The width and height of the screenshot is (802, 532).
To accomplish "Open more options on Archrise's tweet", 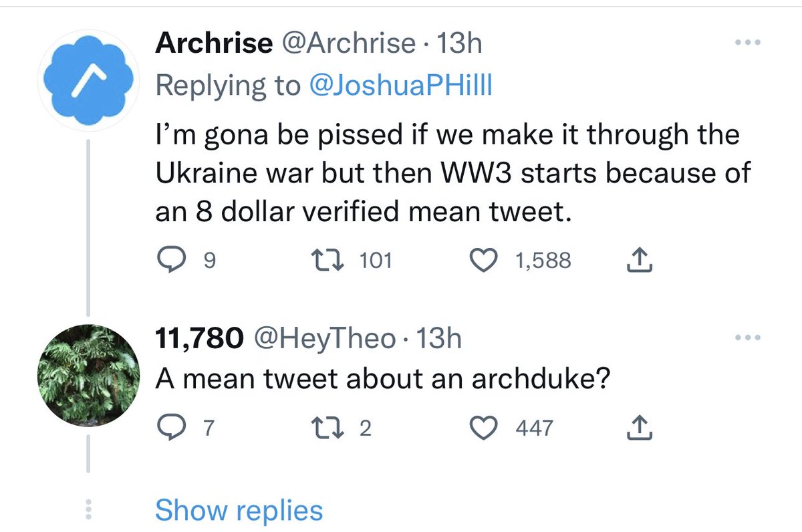I will pos(749,43).
